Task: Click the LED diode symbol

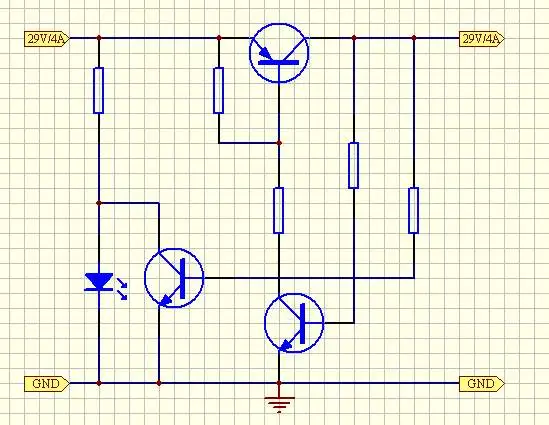Action: pyautogui.click(x=99, y=282)
